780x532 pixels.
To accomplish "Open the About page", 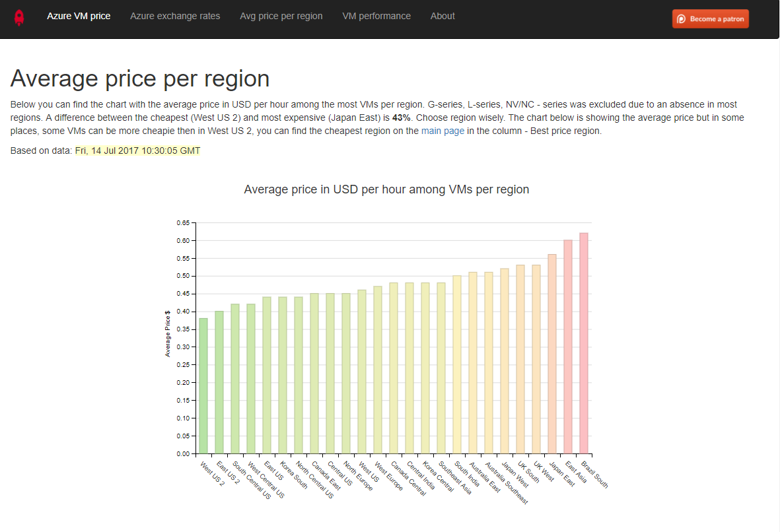I will (443, 16).
